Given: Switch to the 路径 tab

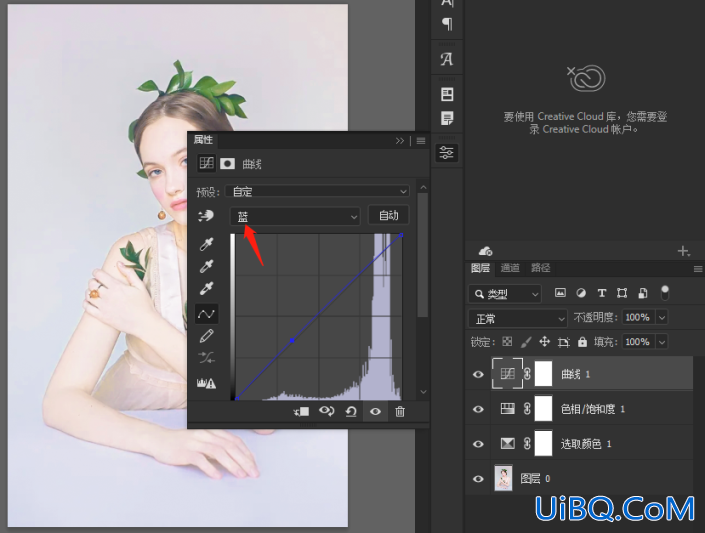Looking at the screenshot, I should (x=540, y=268).
